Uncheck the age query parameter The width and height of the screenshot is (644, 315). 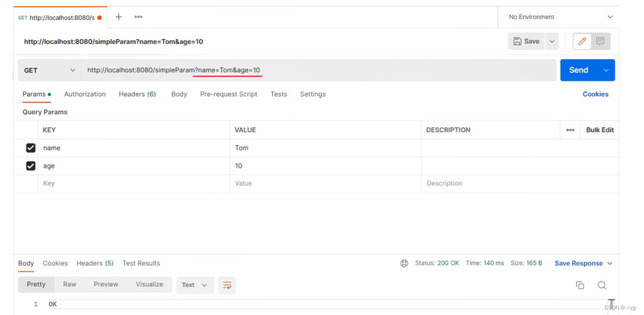point(31,166)
